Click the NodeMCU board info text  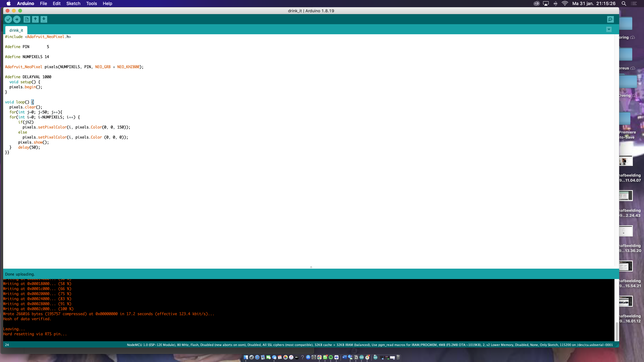[x=370, y=345]
